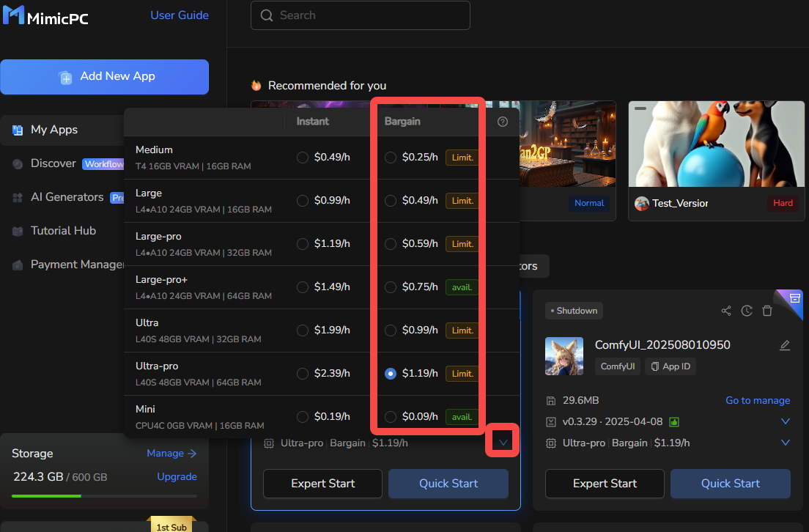
Task: Click the ComfyUI app avatar image
Action: tap(564, 356)
